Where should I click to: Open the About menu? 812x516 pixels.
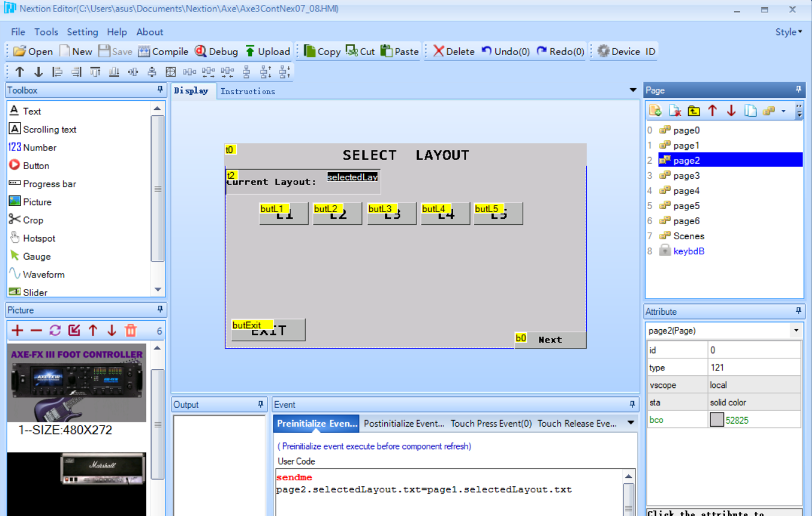click(x=149, y=32)
